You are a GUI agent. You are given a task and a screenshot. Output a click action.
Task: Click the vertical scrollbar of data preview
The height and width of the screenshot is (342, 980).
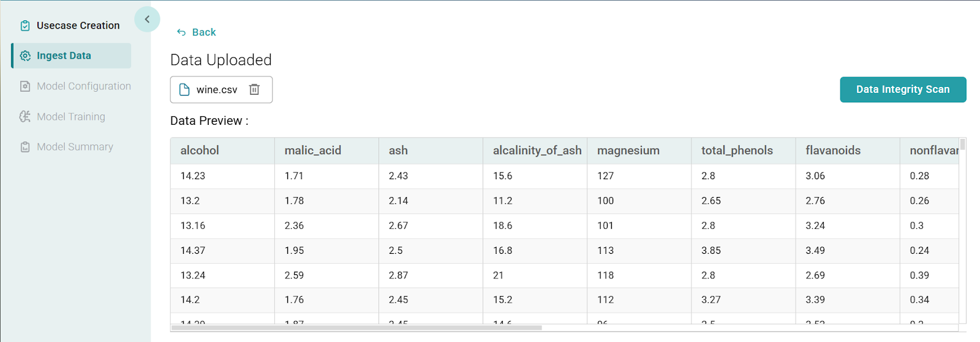click(x=963, y=145)
